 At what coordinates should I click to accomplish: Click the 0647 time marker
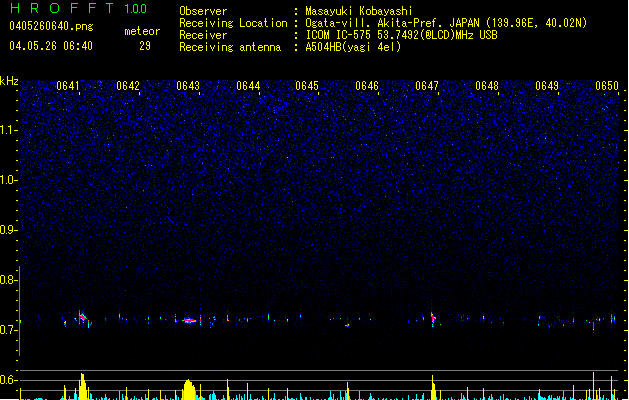[427, 86]
